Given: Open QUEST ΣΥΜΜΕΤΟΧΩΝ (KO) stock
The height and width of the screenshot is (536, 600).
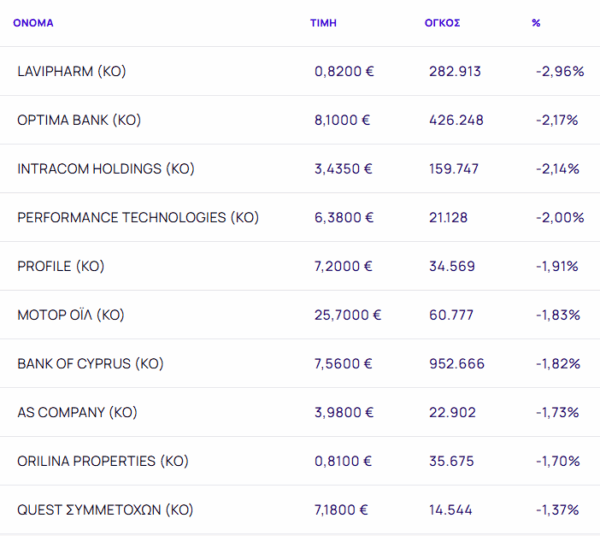Looking at the screenshot, I should (x=105, y=510).
